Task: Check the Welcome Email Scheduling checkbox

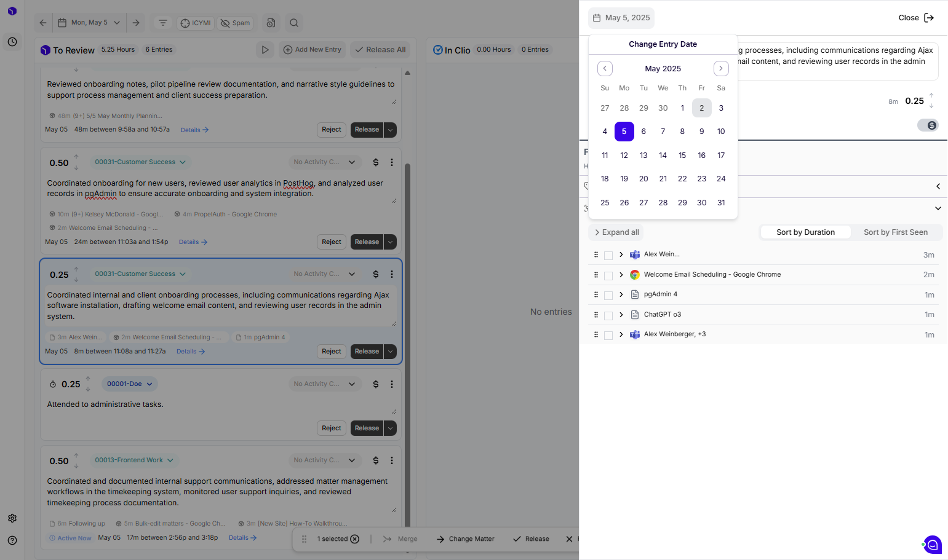Action: (608, 276)
